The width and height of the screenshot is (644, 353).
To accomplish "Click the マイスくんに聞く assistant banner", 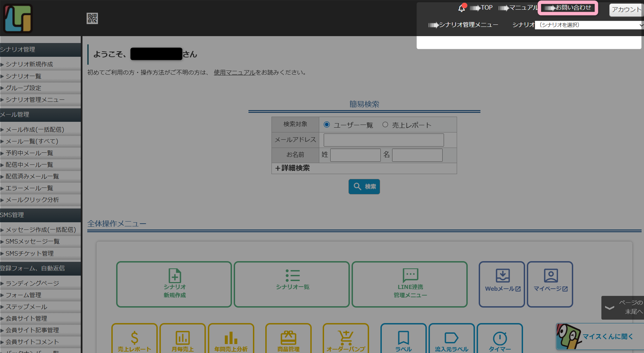I will pos(599,336).
